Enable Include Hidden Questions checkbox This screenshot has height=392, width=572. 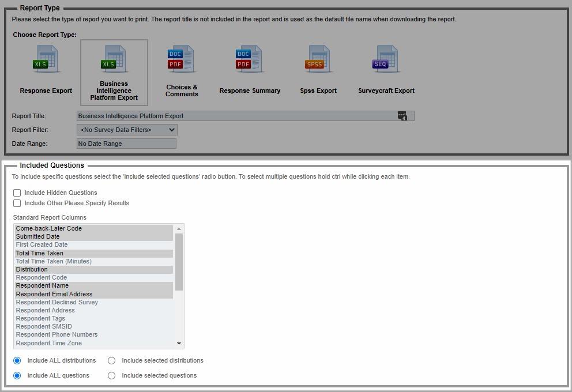click(x=17, y=193)
